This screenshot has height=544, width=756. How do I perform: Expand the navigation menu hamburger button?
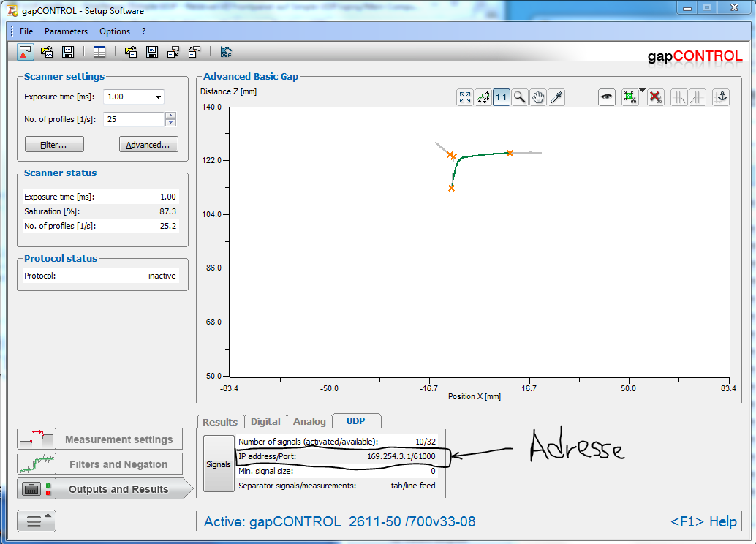37,521
